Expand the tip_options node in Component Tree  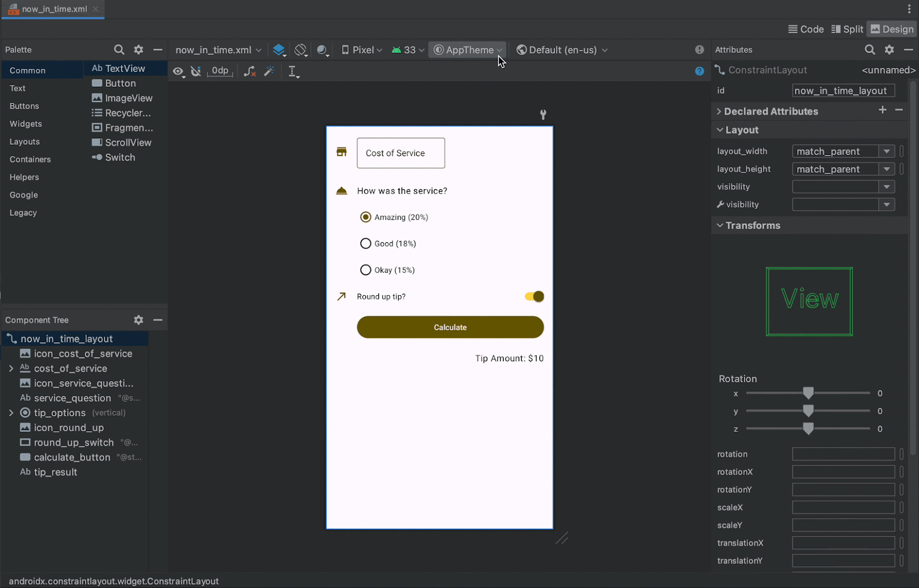pyautogui.click(x=11, y=412)
